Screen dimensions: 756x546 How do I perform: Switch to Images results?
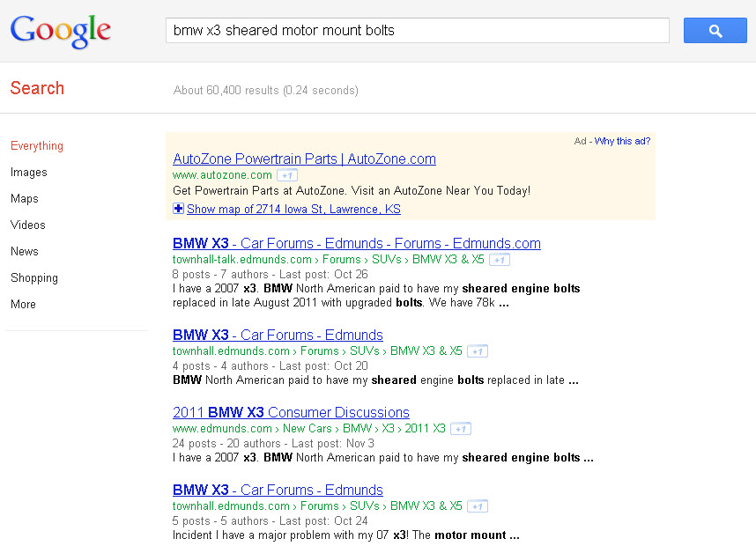[29, 172]
